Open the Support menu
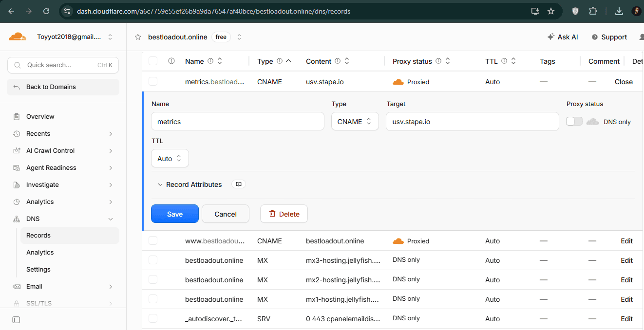This screenshot has height=330, width=644. tap(609, 37)
